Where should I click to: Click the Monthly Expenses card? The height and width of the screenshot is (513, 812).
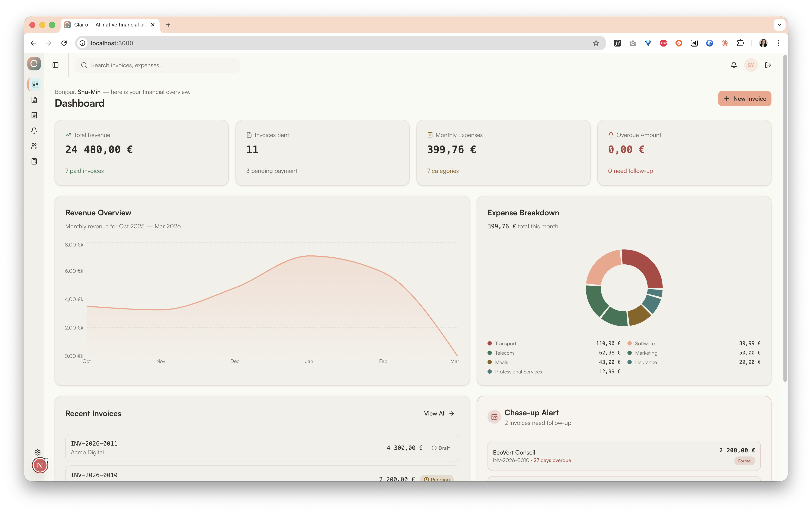(x=503, y=153)
